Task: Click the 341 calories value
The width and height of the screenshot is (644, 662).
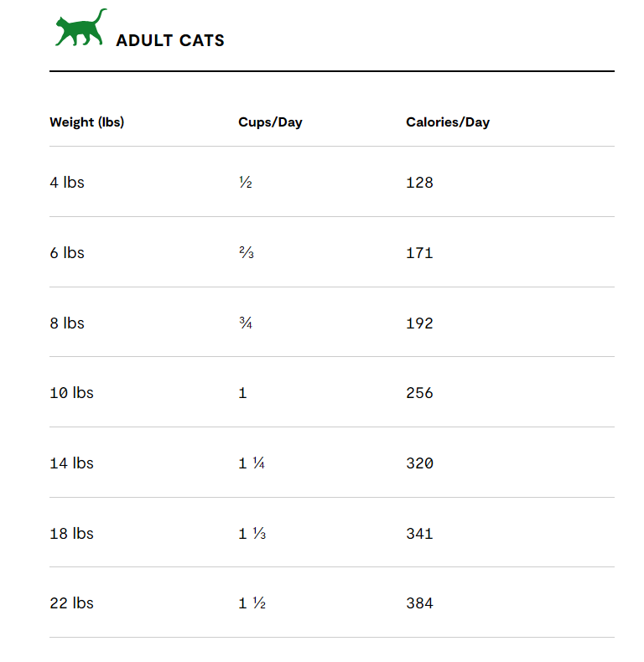Action: (x=419, y=534)
